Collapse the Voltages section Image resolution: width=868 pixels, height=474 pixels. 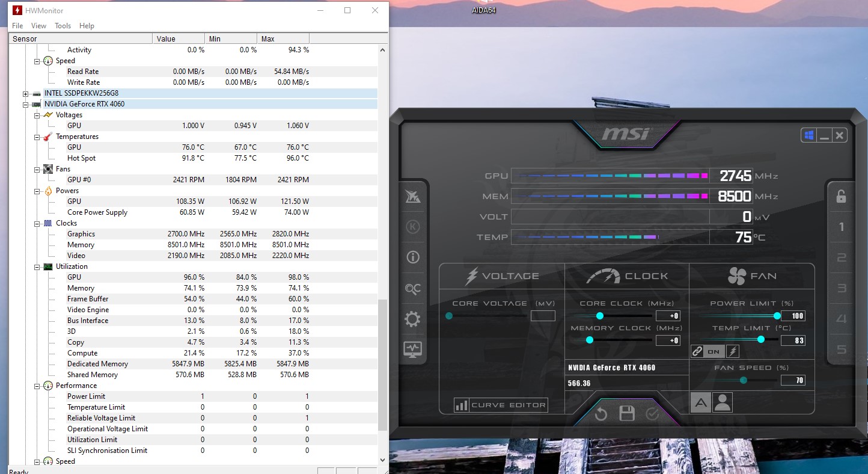click(x=37, y=115)
